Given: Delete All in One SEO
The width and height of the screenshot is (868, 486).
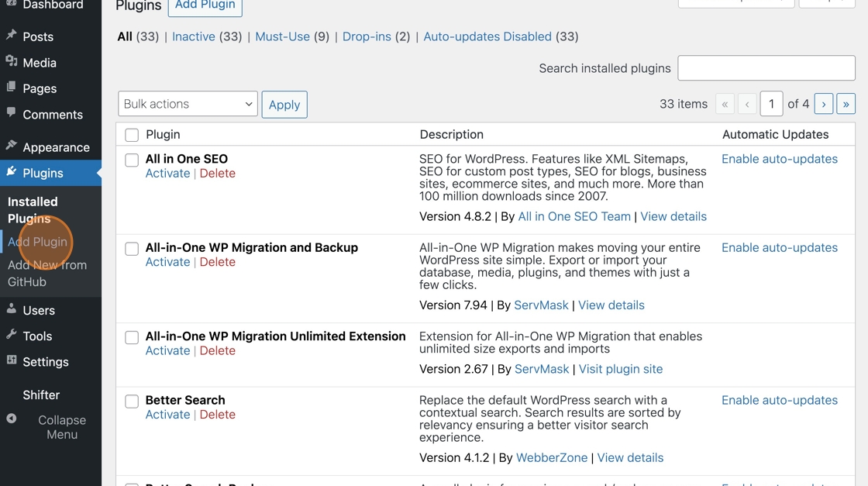Looking at the screenshot, I should pyautogui.click(x=218, y=174).
